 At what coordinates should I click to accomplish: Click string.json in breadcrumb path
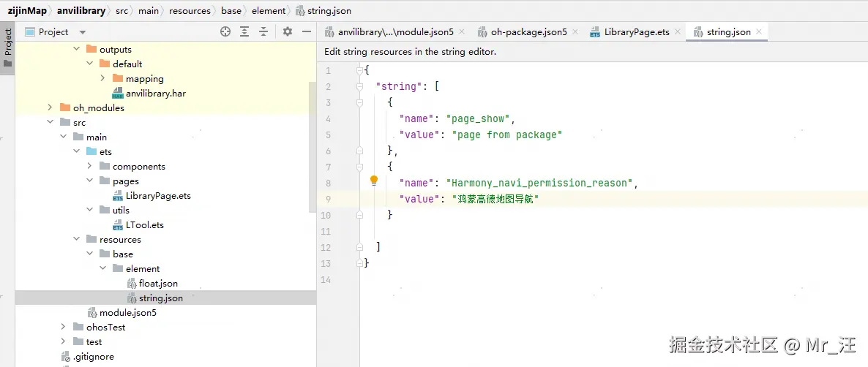click(323, 10)
